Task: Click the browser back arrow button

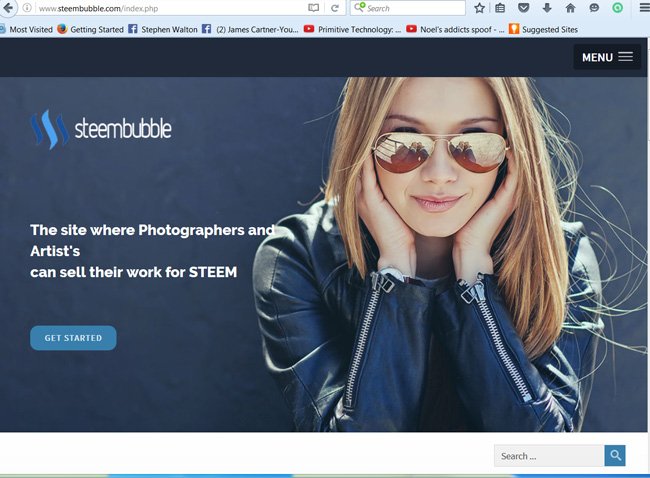Action: (8, 7)
